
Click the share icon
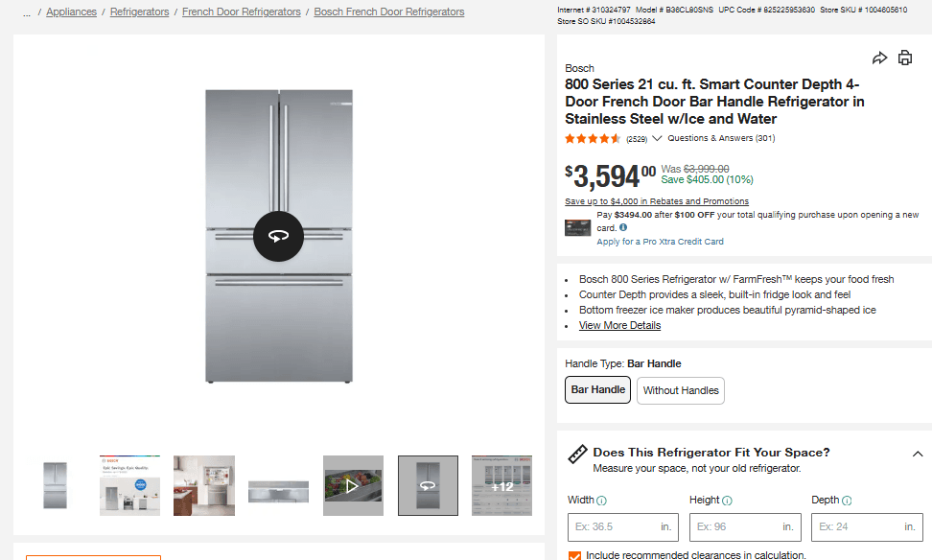(x=880, y=57)
